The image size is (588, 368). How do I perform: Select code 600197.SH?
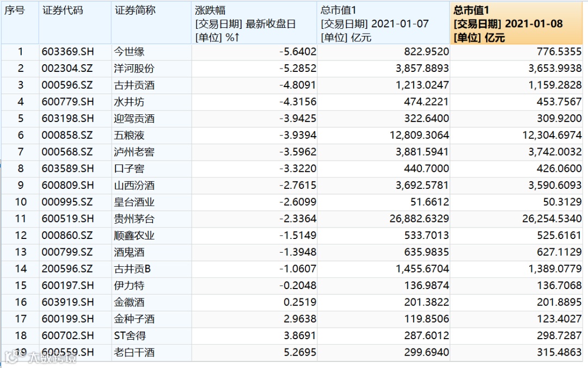pos(68,285)
